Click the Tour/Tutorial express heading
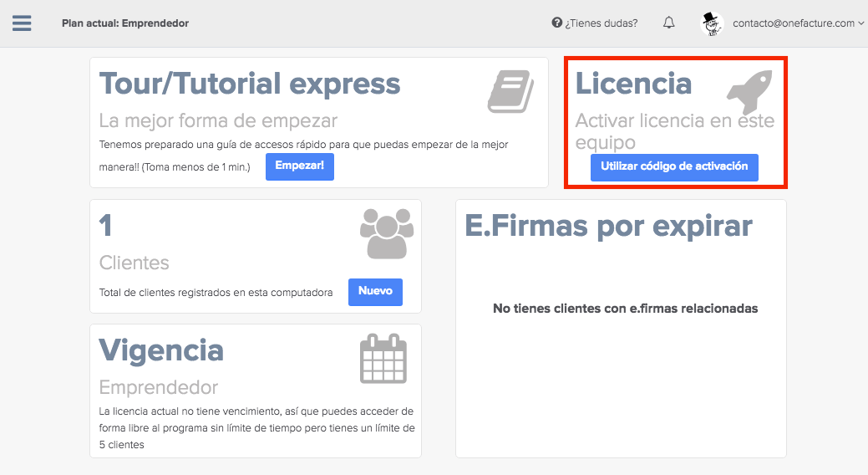868x475 pixels. [250, 84]
